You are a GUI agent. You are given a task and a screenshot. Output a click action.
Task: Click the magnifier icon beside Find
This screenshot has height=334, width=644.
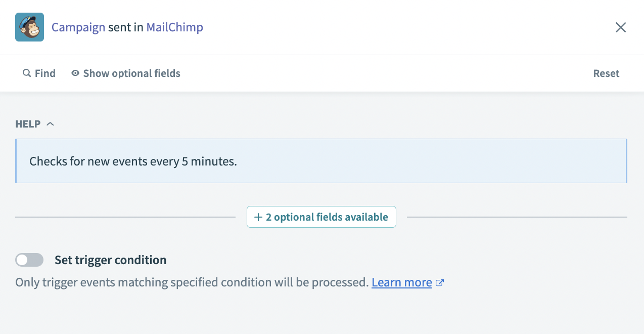tap(27, 73)
